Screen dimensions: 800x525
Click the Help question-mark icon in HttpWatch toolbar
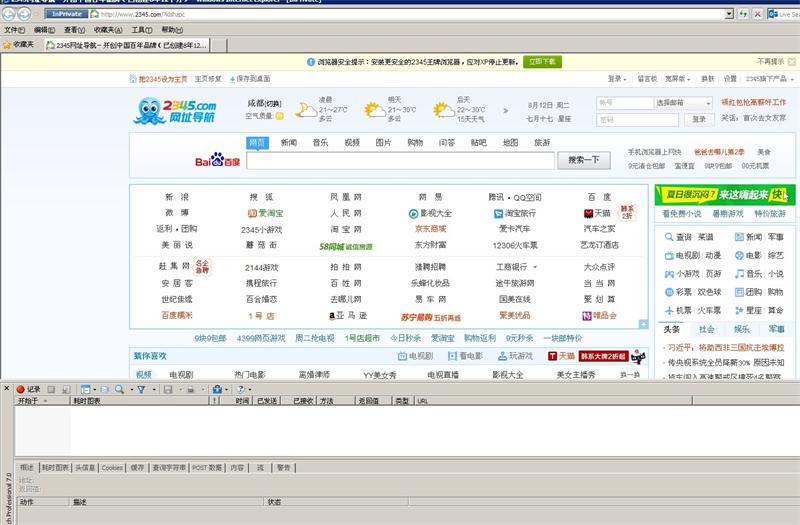pyautogui.click(x=241, y=389)
